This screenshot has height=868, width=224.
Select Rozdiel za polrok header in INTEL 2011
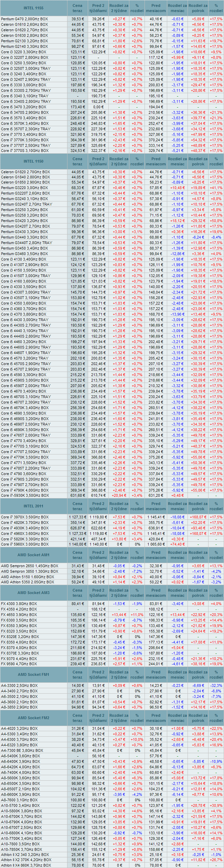[198, 506]
